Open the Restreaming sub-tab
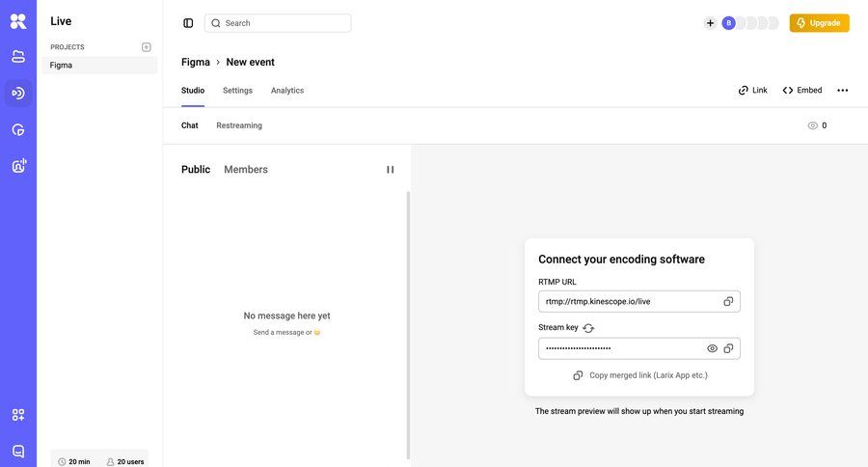 pyautogui.click(x=239, y=125)
